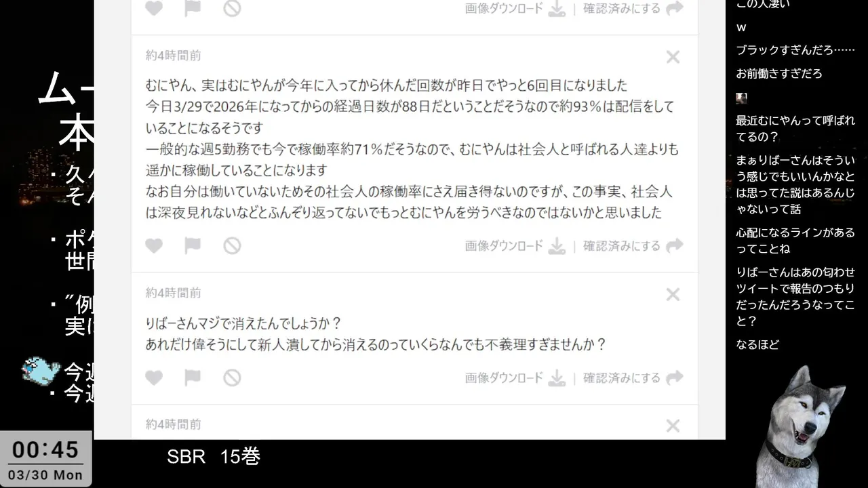This screenshot has height=488, width=868.
Task: Mark the りばーさん message as 確認済み
Action: tap(633, 378)
